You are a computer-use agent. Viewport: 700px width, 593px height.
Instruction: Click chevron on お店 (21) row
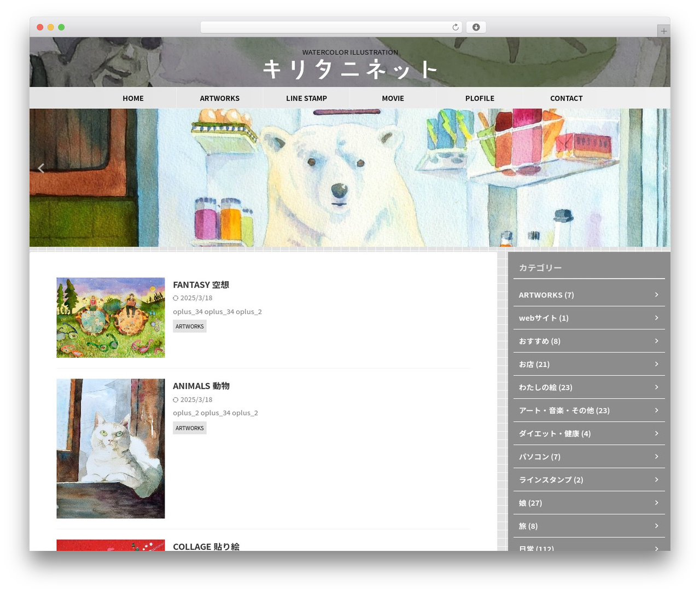pos(656,364)
